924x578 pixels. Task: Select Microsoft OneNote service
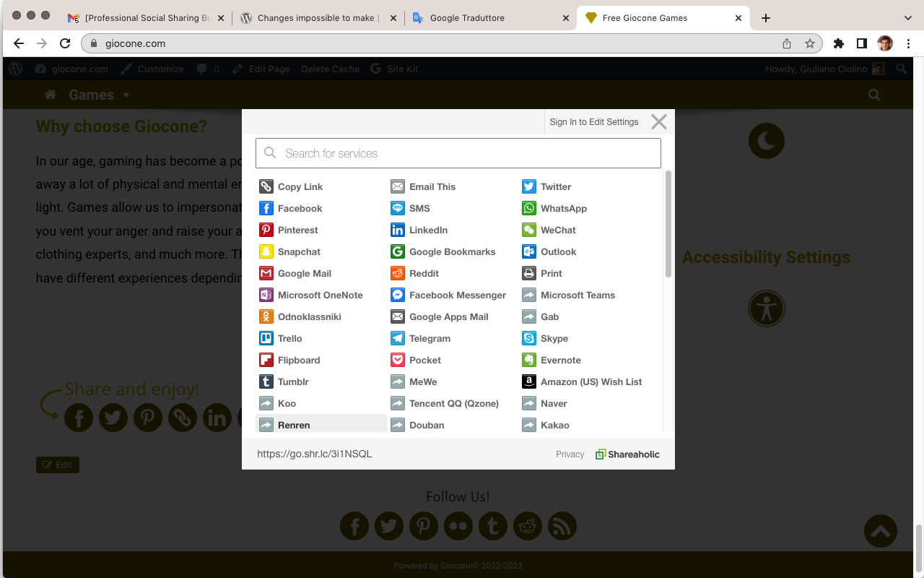311,295
